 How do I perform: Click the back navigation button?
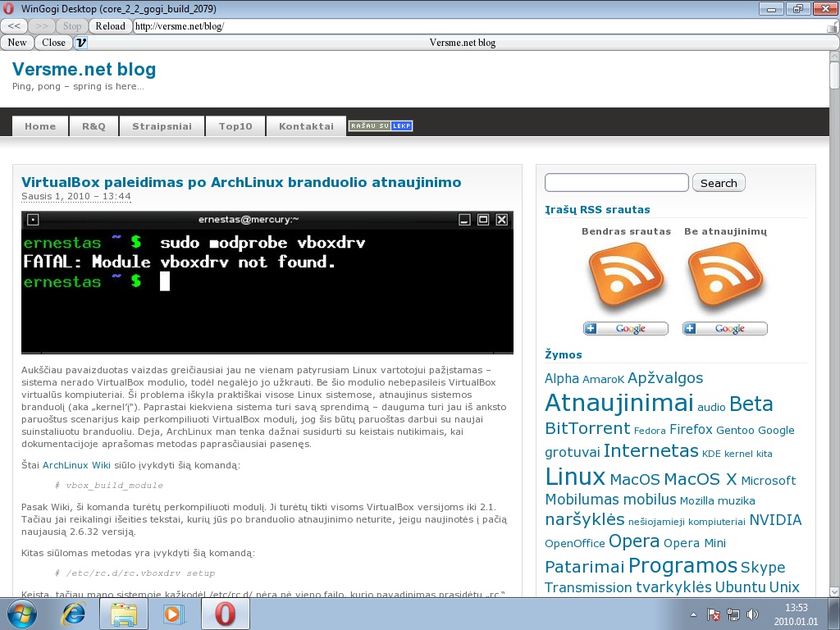(x=14, y=26)
